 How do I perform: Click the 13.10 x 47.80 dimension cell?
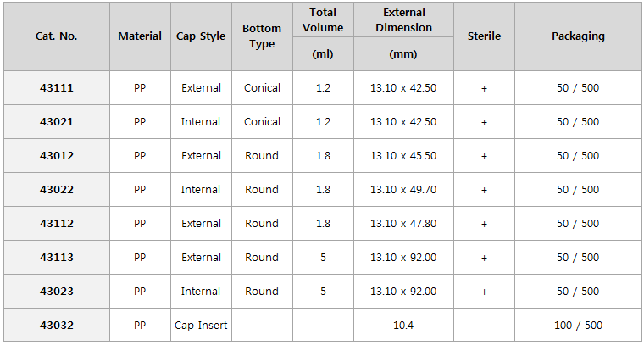click(403, 224)
